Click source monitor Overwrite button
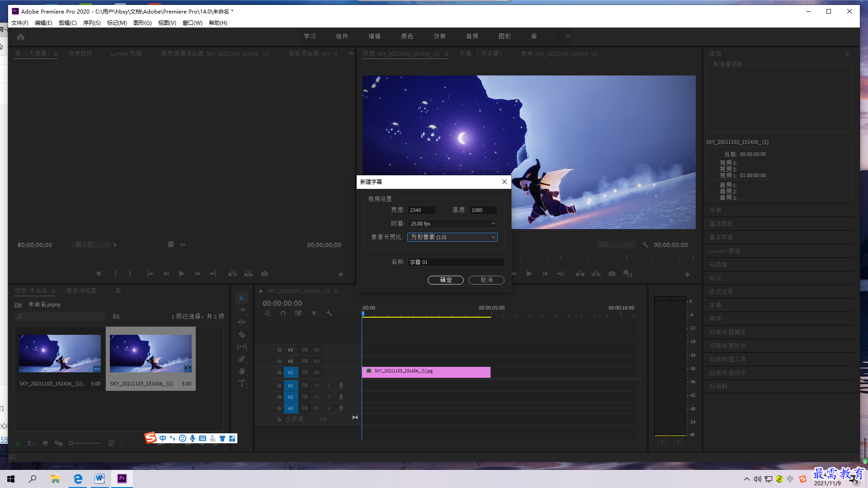Screen dimensions: 868x488 point(249,274)
